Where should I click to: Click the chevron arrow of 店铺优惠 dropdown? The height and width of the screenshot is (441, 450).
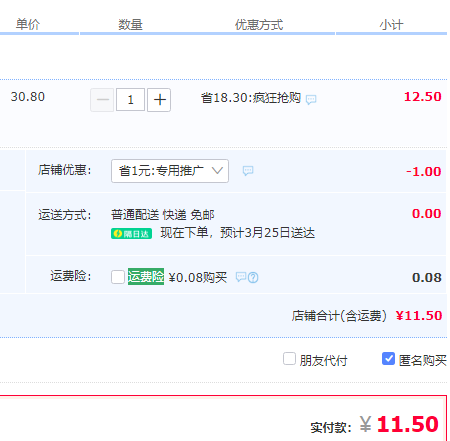(217, 171)
